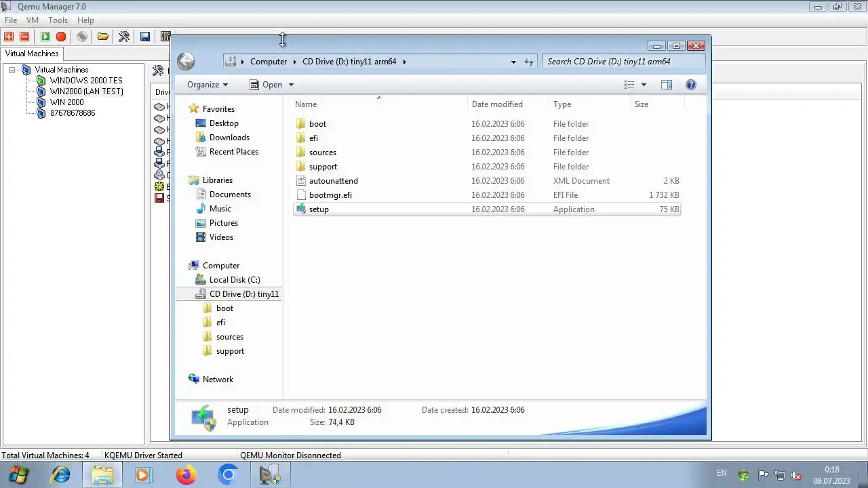
Task: Stop the VM with the red circle icon
Action: [61, 37]
